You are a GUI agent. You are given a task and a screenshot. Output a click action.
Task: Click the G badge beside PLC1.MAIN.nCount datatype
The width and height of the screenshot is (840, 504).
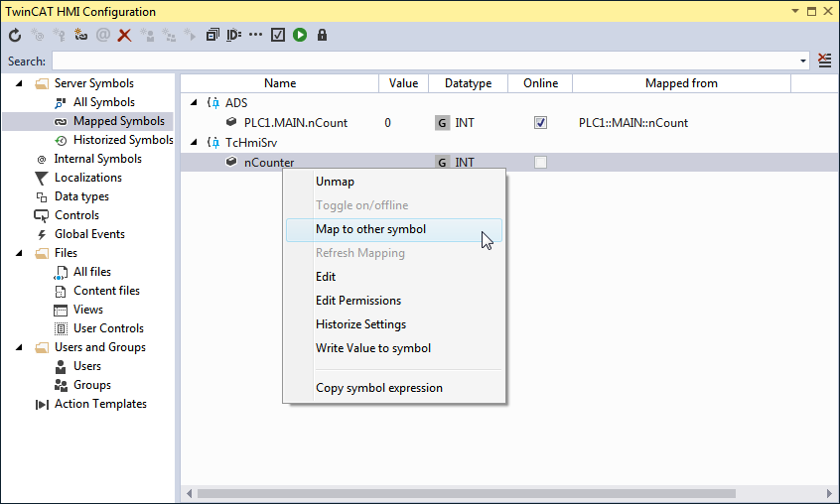point(442,123)
